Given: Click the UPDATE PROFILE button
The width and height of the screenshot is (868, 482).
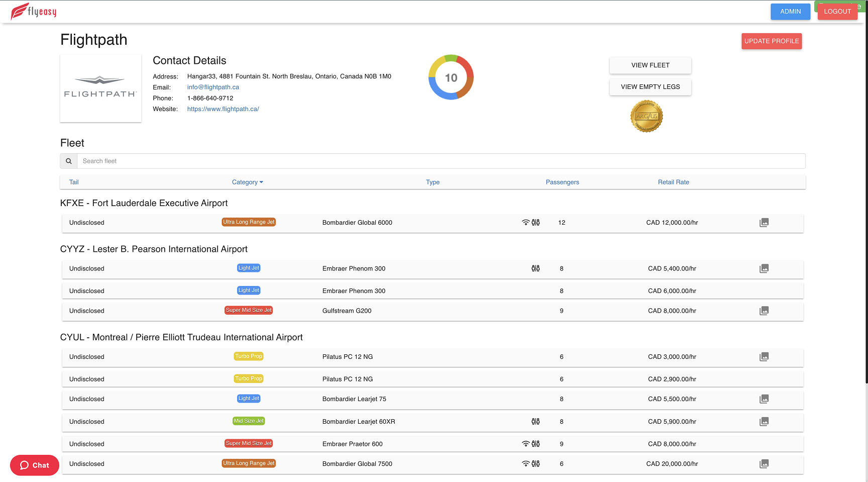Looking at the screenshot, I should click(772, 41).
